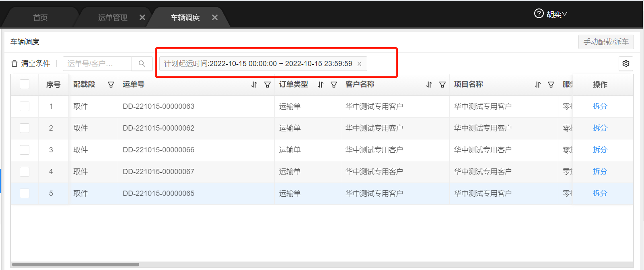The height and width of the screenshot is (270, 644).
Task: Expand the 胡奕 user dropdown
Action: [x=557, y=14]
